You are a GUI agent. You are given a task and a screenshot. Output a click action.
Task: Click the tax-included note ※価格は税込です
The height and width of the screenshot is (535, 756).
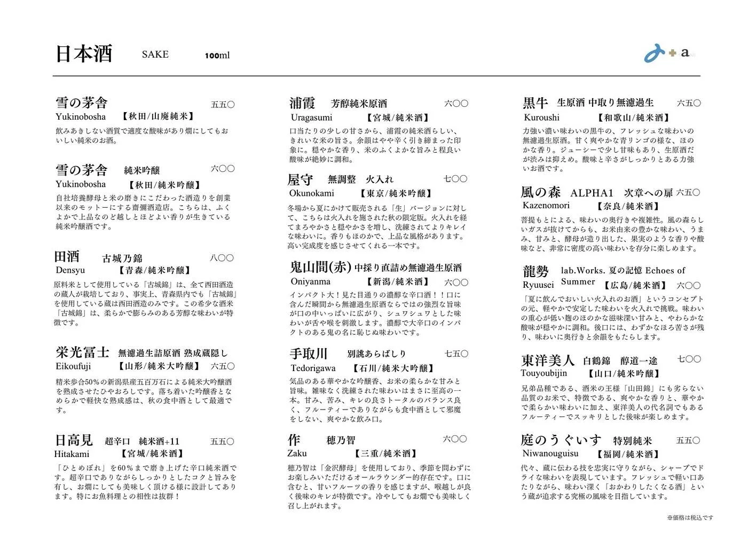pyautogui.click(x=690, y=517)
